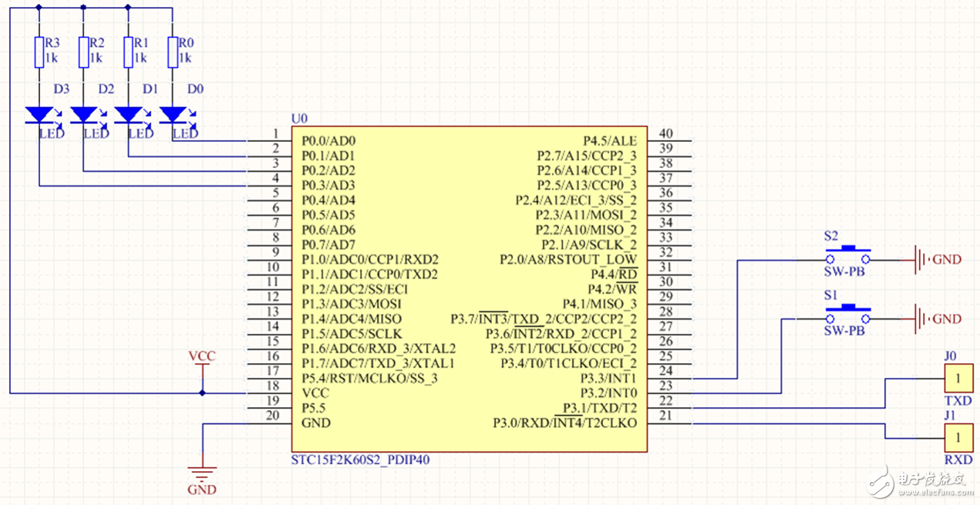Screen dimensions: 980x505
Task: Click the P4.1/MISO_3 pin label
Action: (x=600, y=305)
